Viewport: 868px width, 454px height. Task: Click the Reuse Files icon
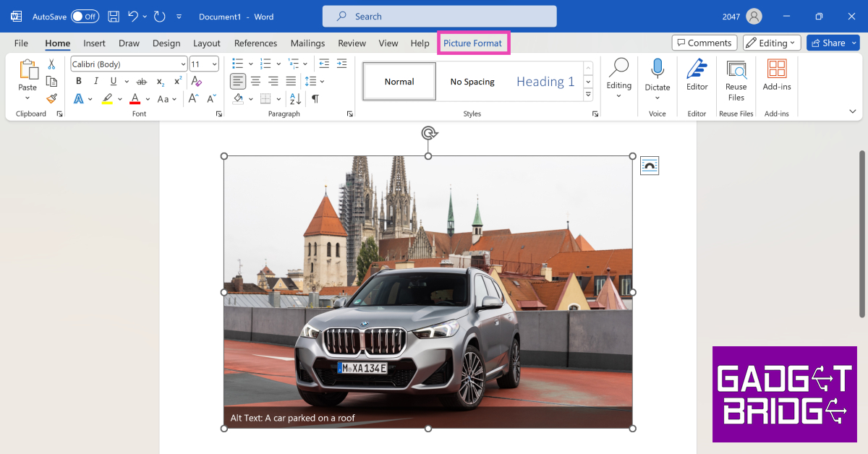point(736,75)
